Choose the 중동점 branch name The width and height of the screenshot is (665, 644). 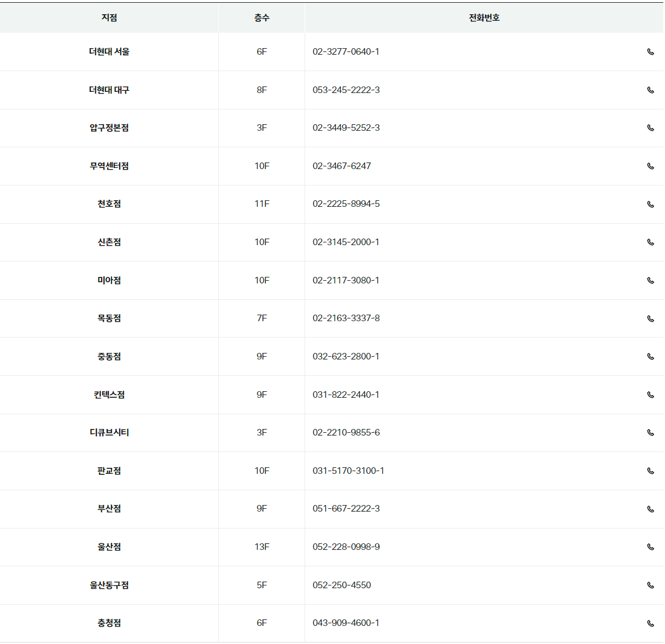[109, 356]
